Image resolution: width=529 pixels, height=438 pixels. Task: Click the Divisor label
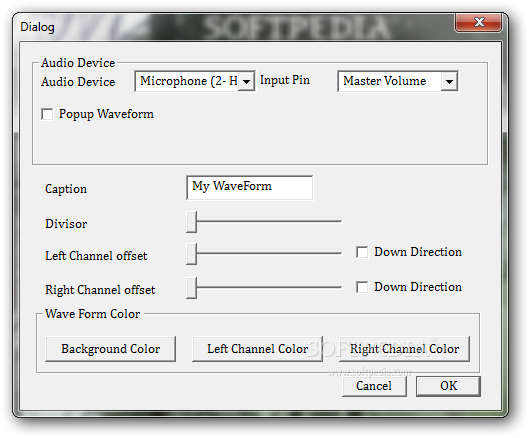[66, 224]
